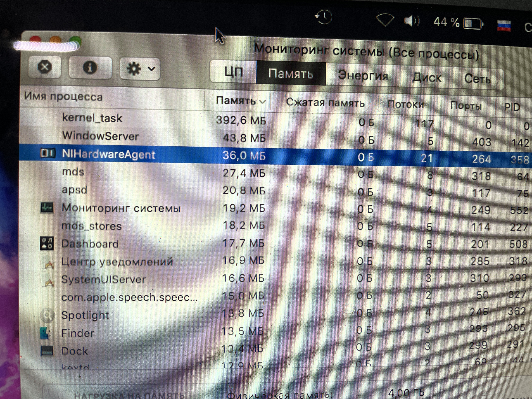Click the Dock process icon
The width and height of the screenshot is (532, 399).
(x=47, y=351)
